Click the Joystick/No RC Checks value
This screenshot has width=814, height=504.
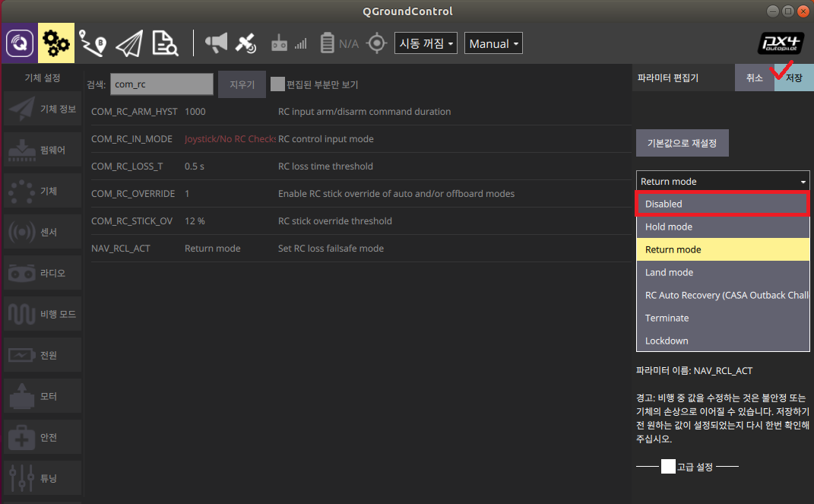(x=230, y=138)
